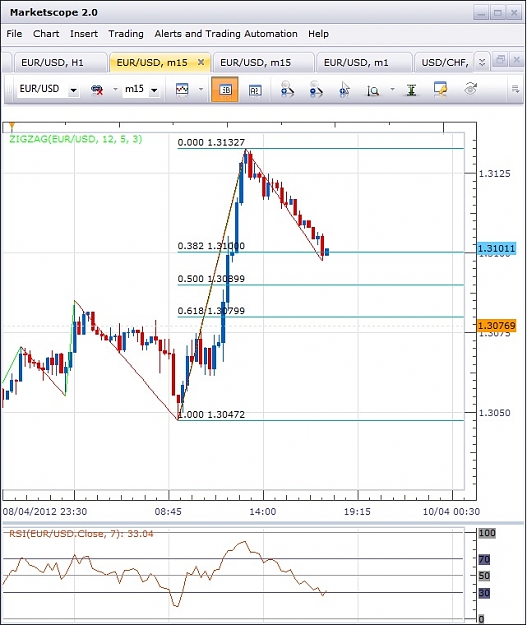The image size is (527, 625).
Task: Click the zoom out magnifier icon
Action: (316, 89)
